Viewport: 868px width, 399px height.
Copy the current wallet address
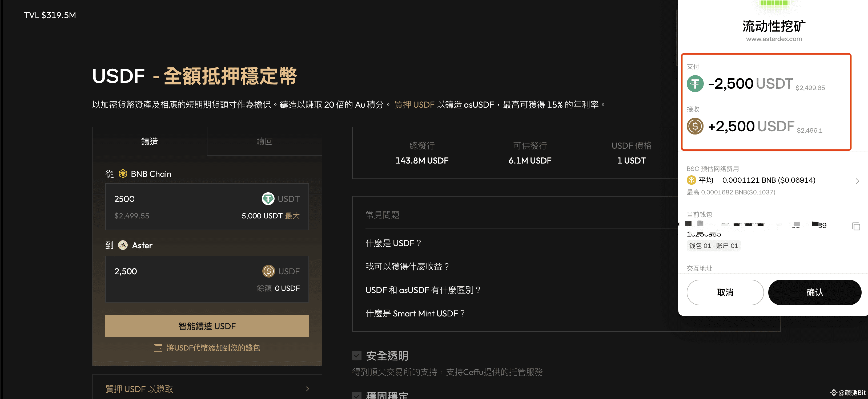pyautogui.click(x=856, y=226)
